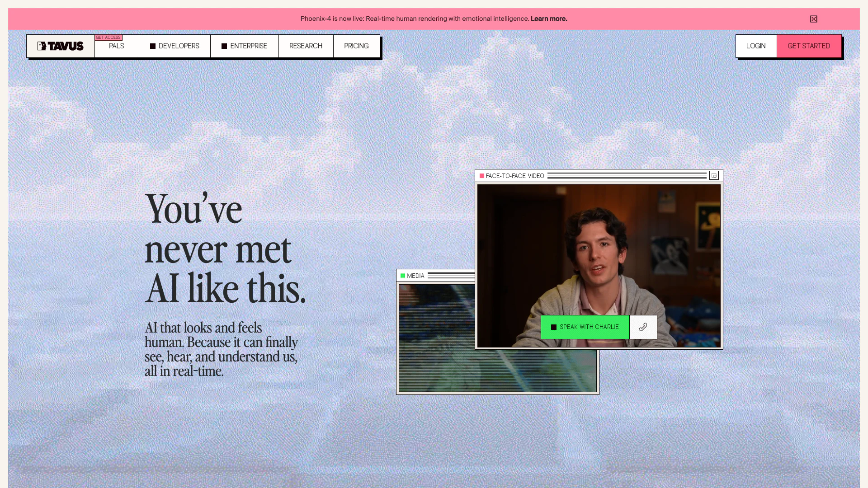The height and width of the screenshot is (488, 868).
Task: Go to the Pricing page
Action: (356, 46)
